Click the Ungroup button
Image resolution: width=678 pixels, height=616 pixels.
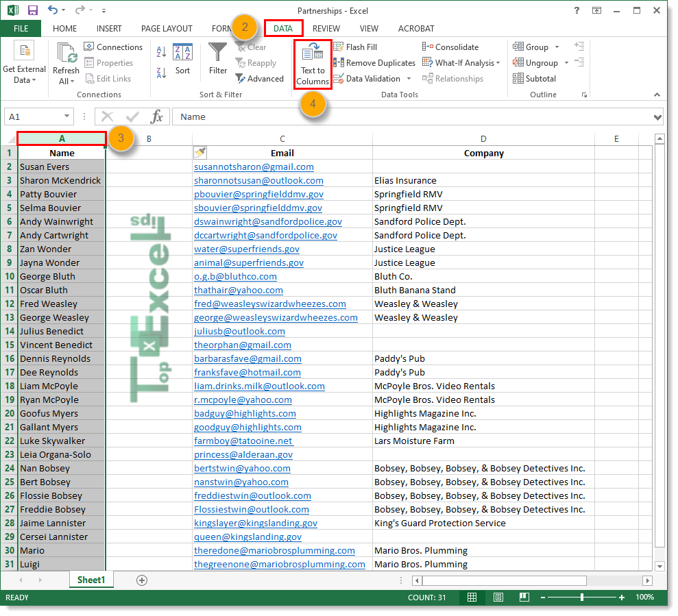click(535, 63)
